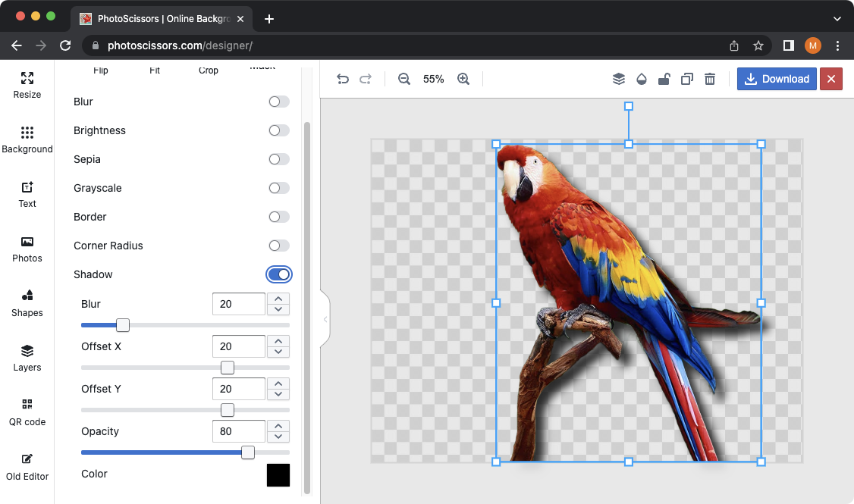
Task: Click the Offset X input field
Action: (238, 346)
